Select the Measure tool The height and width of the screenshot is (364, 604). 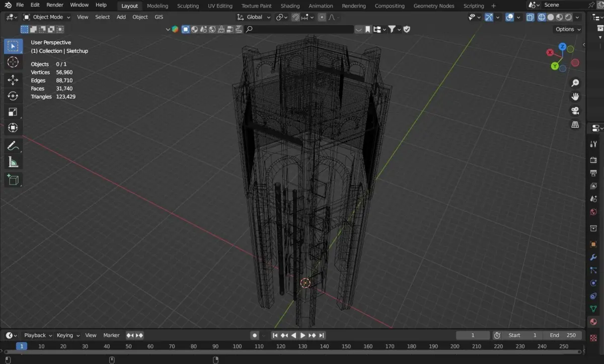pos(13,162)
